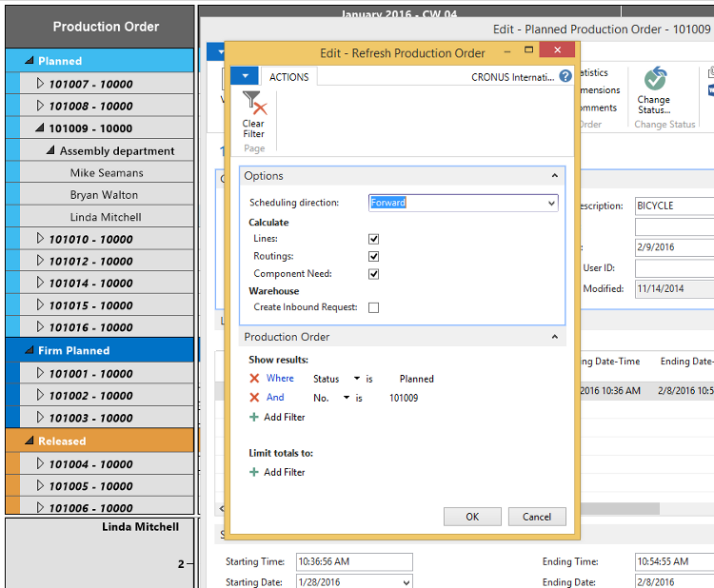714x588 pixels.
Task: Expand production order 101010 - 10000
Action: coord(40,239)
